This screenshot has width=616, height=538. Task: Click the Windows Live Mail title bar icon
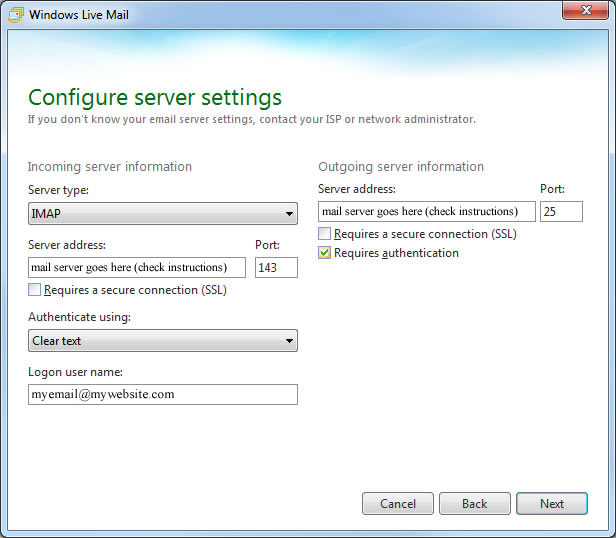(15, 14)
